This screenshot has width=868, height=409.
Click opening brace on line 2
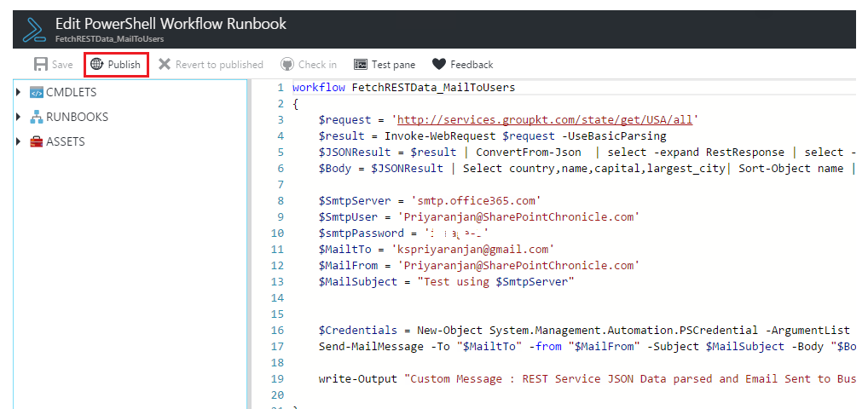pyautogui.click(x=295, y=104)
